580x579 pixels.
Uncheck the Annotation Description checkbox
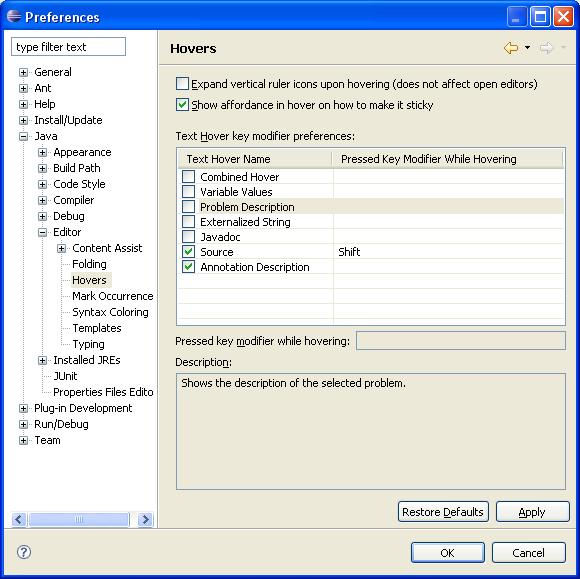point(188,267)
